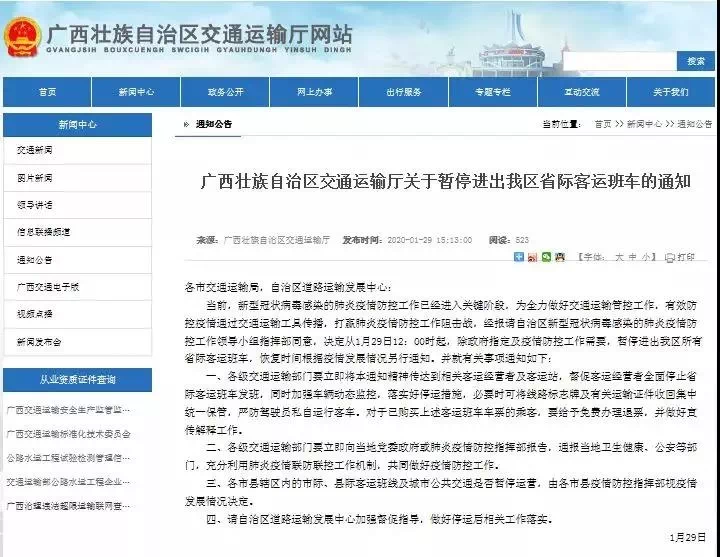Click the read count 523
Screen dimensions: 720x557
click(x=522, y=240)
